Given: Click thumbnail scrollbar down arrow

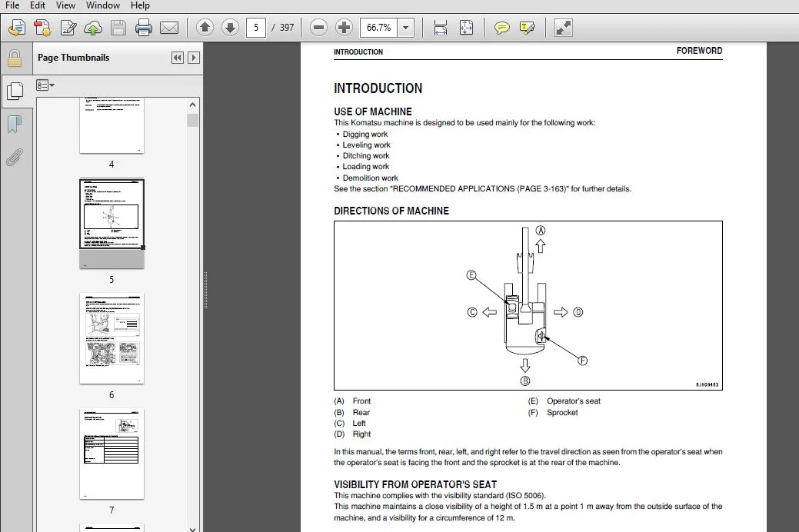Looking at the screenshot, I should coord(192,529).
